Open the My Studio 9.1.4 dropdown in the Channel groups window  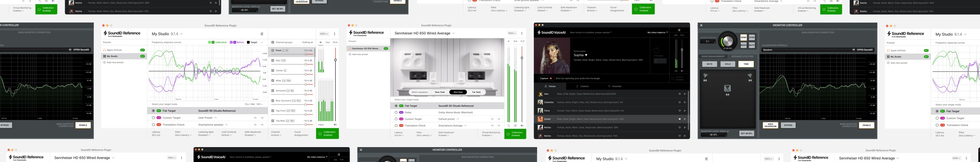(x=167, y=34)
